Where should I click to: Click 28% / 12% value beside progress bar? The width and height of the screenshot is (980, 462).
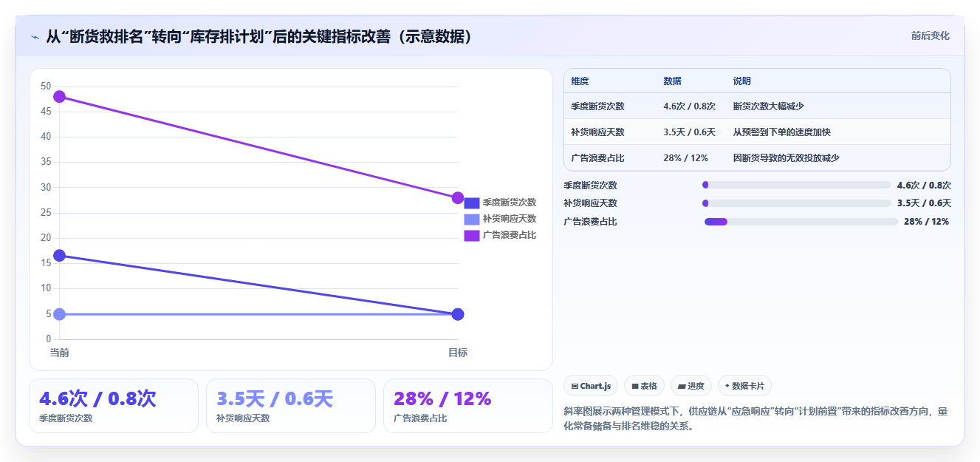coord(926,222)
